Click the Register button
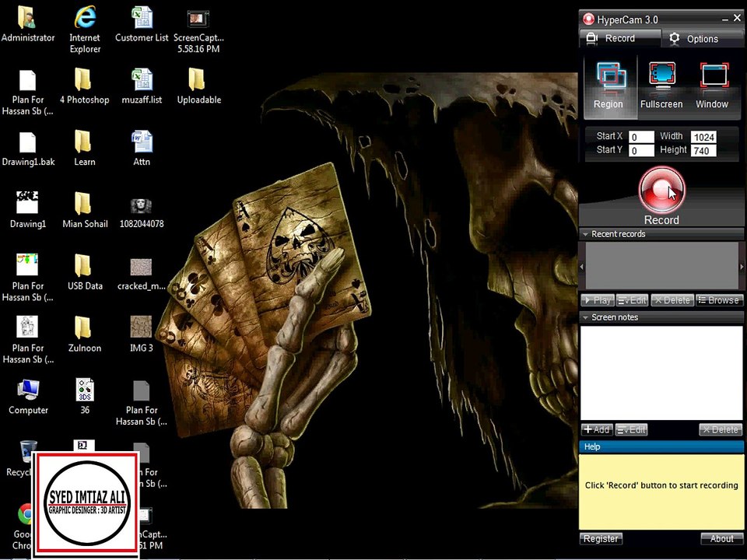747x560 pixels. [x=601, y=538]
